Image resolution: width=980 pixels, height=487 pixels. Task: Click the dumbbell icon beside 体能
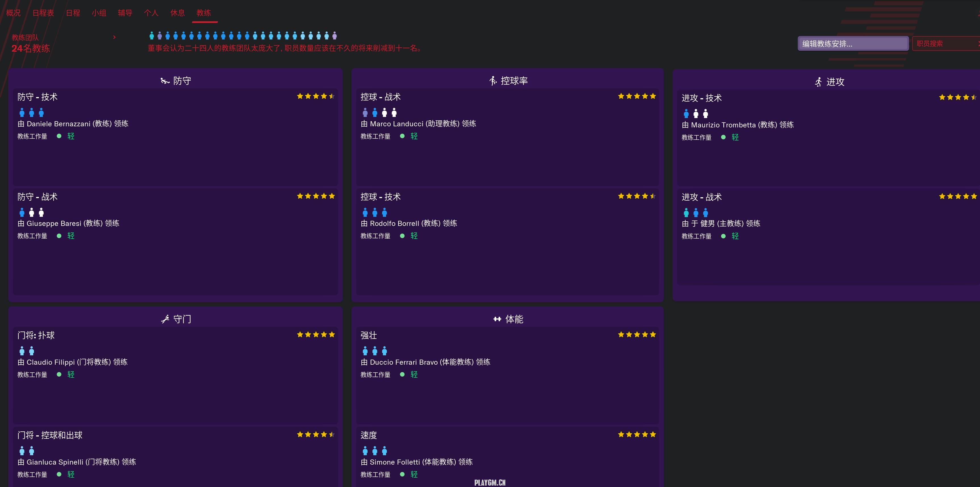pyautogui.click(x=497, y=319)
